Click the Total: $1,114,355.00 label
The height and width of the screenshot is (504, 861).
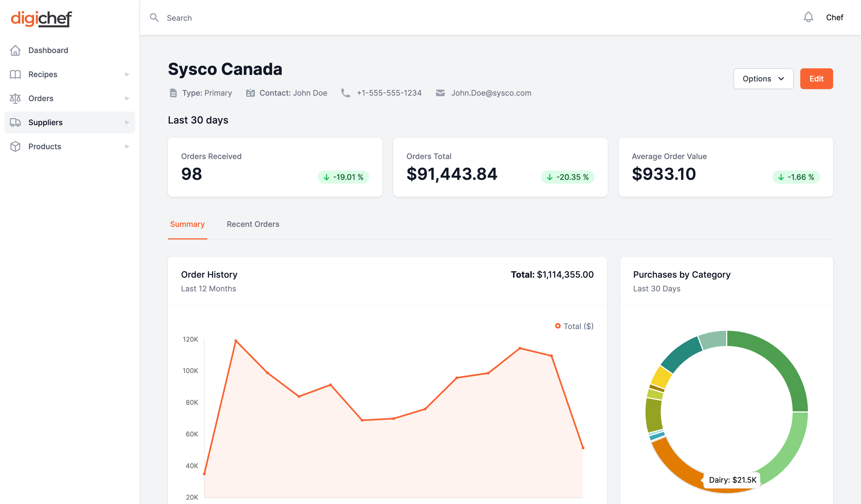552,274
